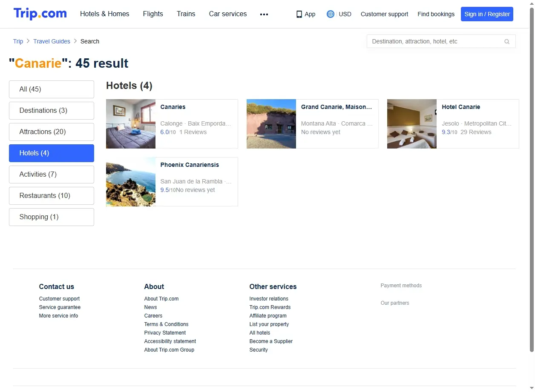Open the Hotels & Homes menu
Image resolution: width=535 pixels, height=392 pixels.
tap(105, 14)
